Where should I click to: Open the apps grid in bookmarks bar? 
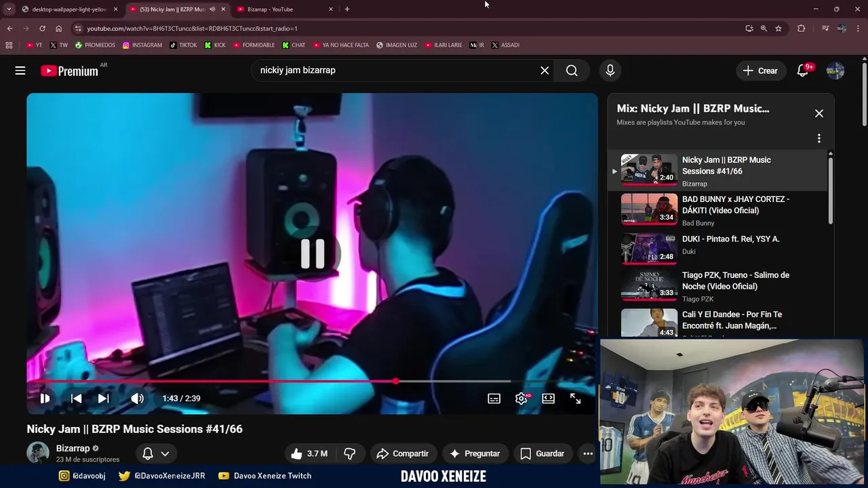coord(9,45)
